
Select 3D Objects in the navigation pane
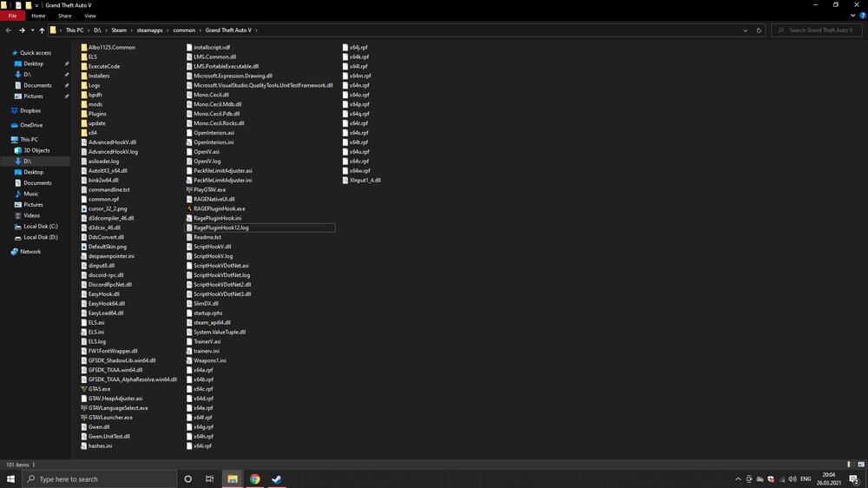(36, 151)
